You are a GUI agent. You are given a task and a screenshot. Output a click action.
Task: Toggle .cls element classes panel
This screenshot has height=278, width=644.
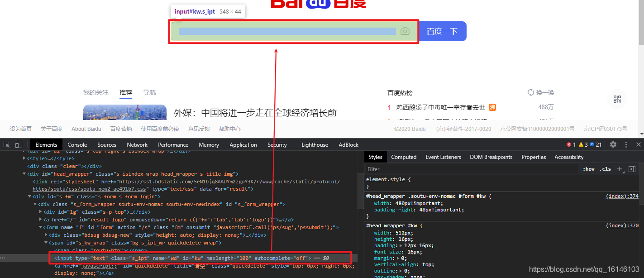tap(605, 169)
